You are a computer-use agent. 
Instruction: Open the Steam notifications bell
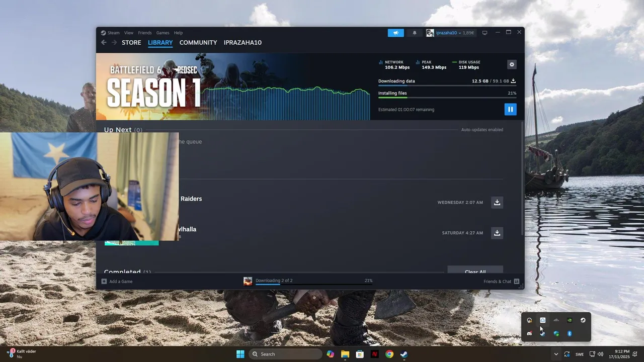[x=415, y=33]
